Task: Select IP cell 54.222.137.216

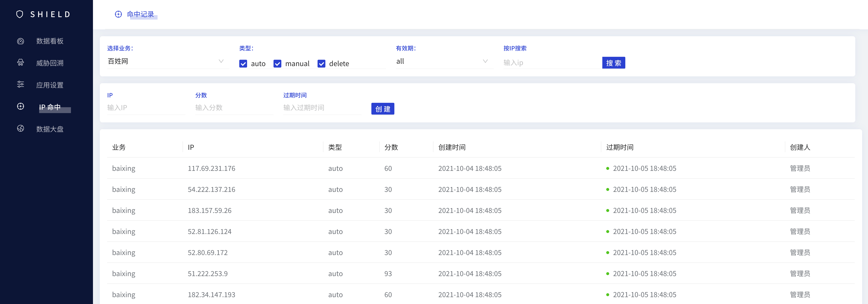Action: coord(212,189)
